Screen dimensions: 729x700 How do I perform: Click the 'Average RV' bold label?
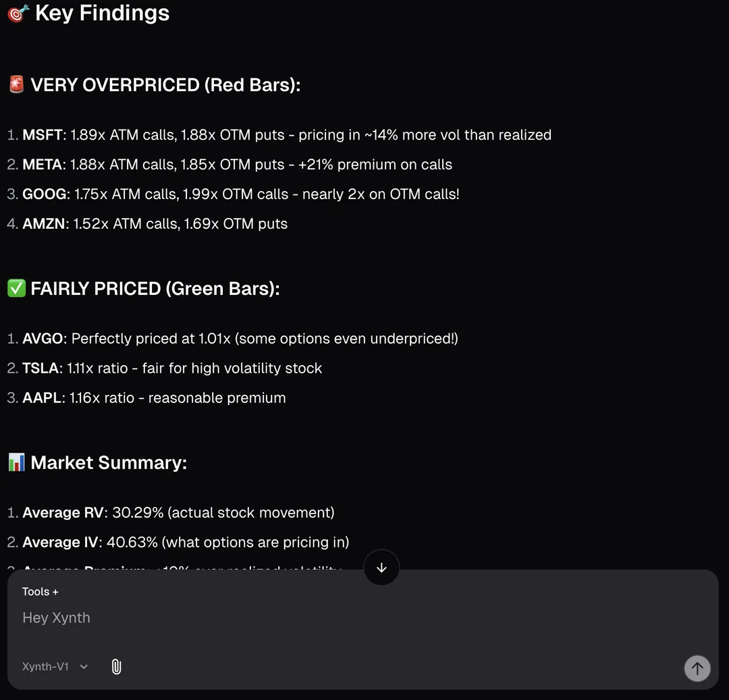[63, 513]
